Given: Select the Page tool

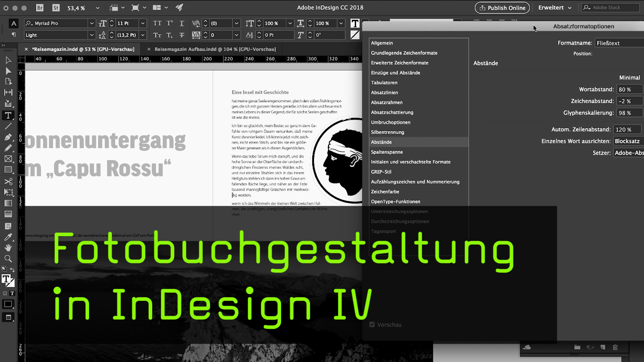Looking at the screenshot, I should coord(8,82).
